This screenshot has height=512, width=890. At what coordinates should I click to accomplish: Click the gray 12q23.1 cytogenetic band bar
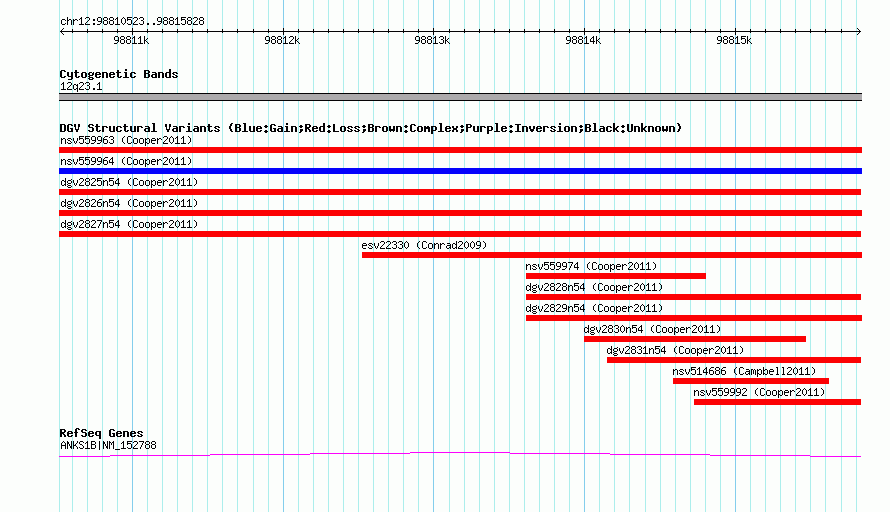460,97
